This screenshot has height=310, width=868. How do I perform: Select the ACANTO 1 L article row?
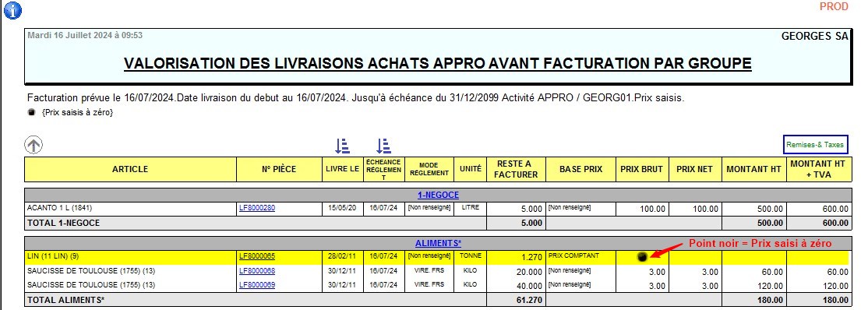pyautogui.click(x=436, y=209)
